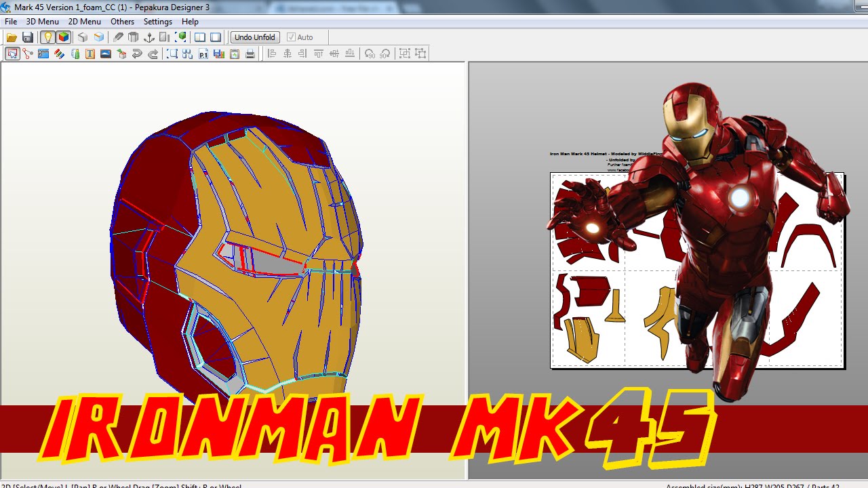Click the align horizontal centers icon
The height and width of the screenshot is (488, 868).
(288, 54)
